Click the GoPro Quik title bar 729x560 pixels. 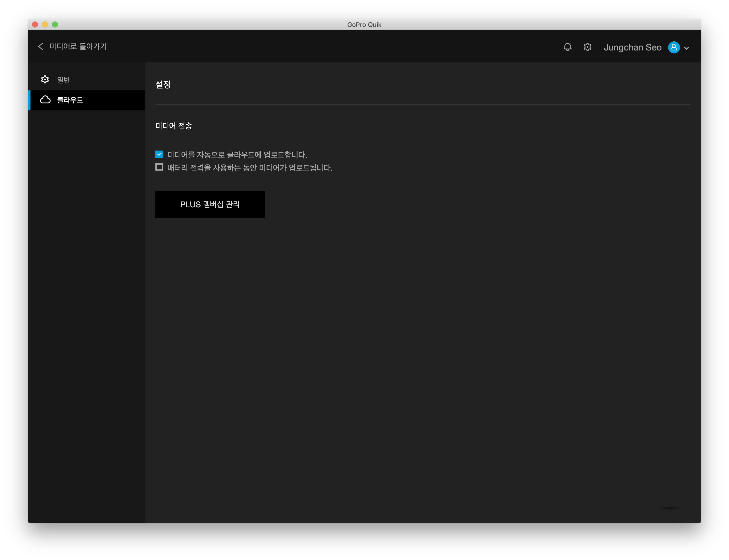[364, 25]
